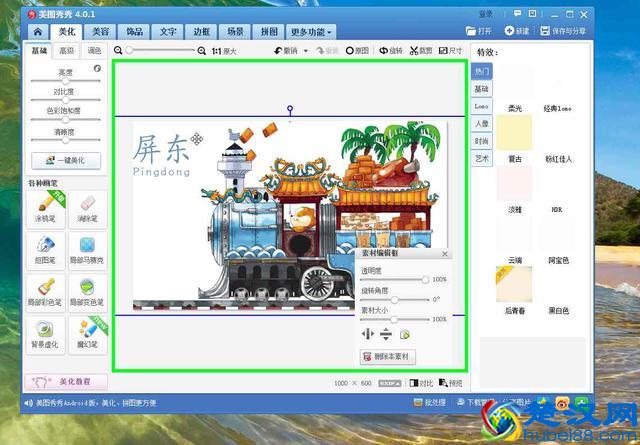This screenshot has height=445, width=640.
Task: Select the 基础 effects category
Action: (482, 89)
